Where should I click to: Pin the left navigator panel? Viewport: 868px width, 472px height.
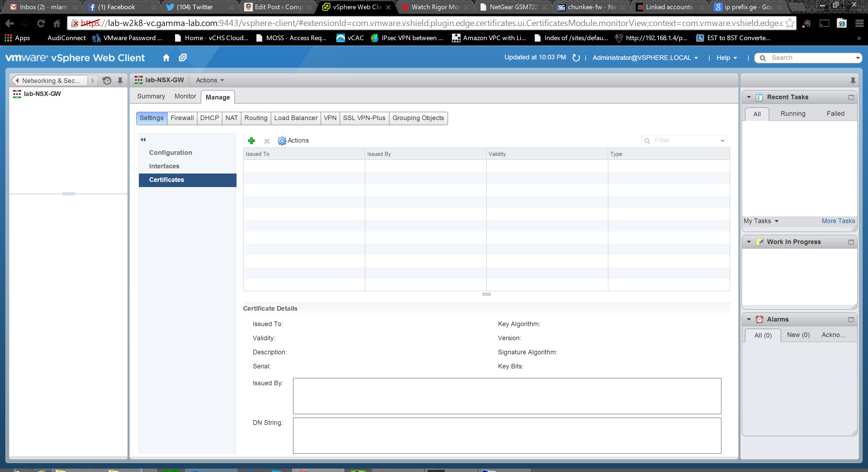120,81
